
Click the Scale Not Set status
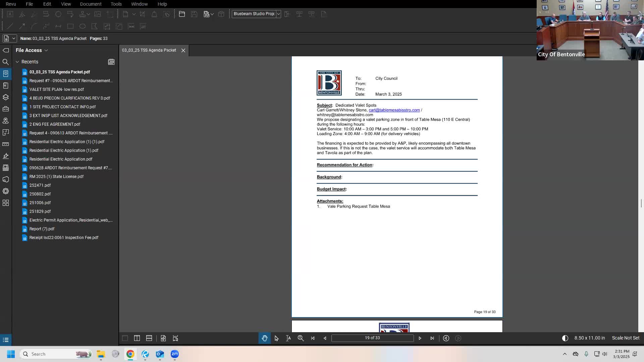(626, 338)
